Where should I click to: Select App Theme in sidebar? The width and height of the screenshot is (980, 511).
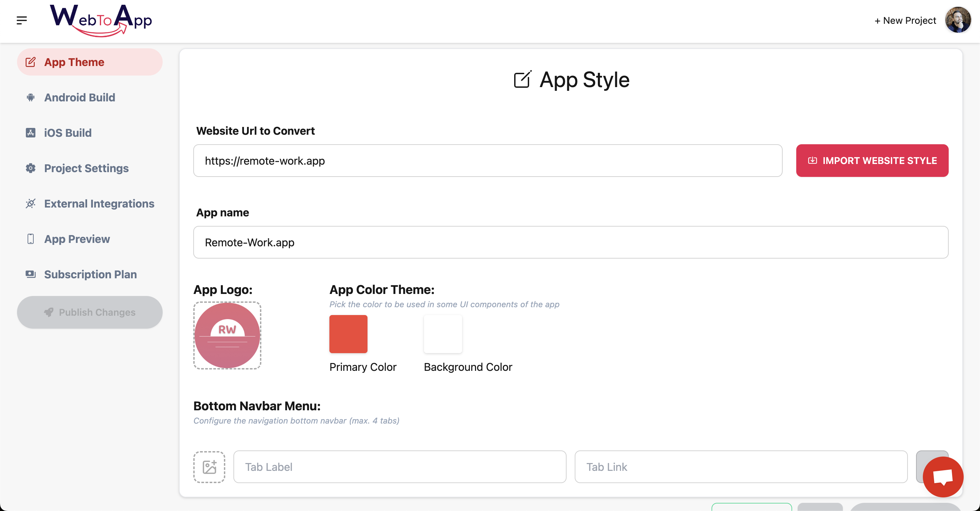(90, 62)
